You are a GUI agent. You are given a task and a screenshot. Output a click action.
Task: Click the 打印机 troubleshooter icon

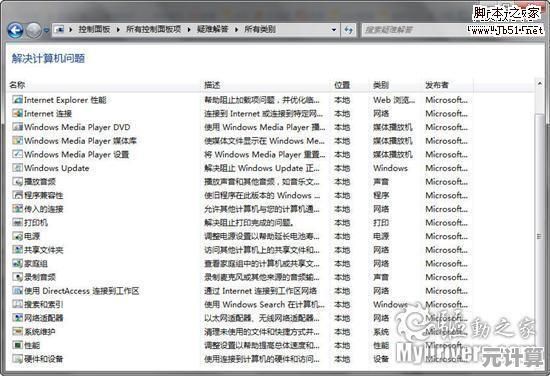click(x=17, y=222)
